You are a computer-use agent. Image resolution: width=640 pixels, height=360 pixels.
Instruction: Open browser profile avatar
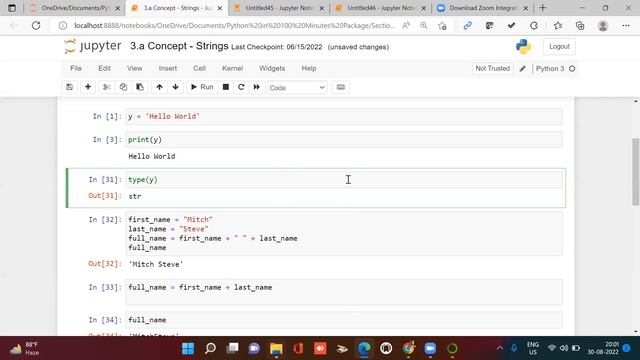tap(602, 26)
